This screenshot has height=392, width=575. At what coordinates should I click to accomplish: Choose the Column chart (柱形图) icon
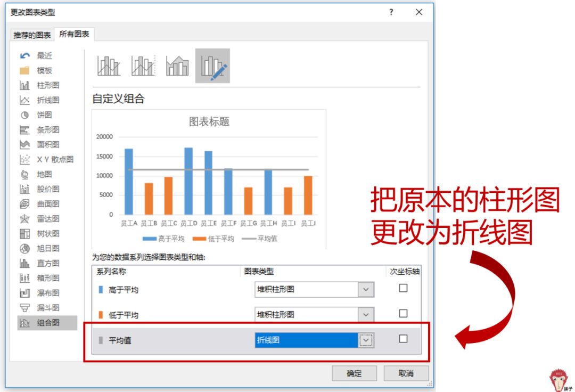pyautogui.click(x=24, y=85)
